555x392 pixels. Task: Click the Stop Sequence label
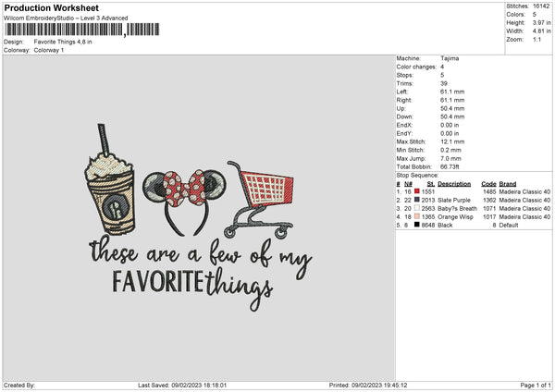click(417, 176)
